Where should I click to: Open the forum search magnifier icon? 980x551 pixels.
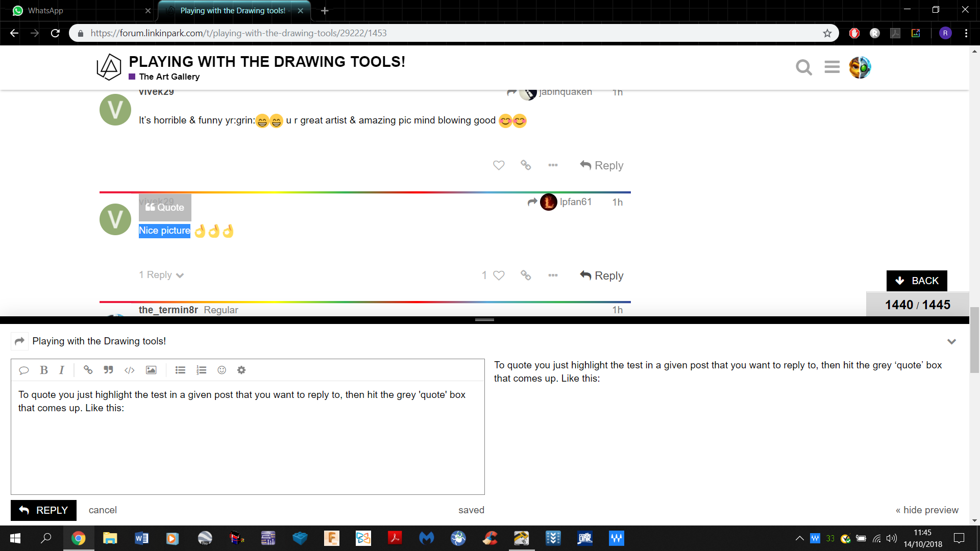coord(804,67)
